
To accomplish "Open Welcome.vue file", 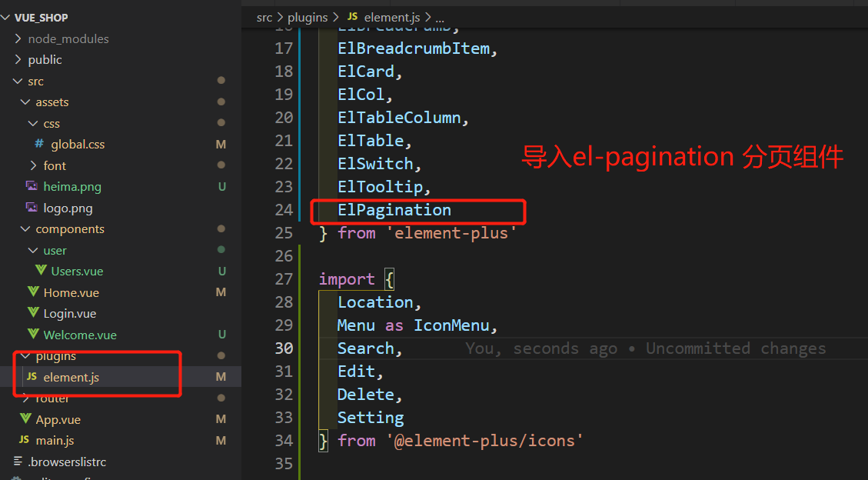I will coord(80,335).
